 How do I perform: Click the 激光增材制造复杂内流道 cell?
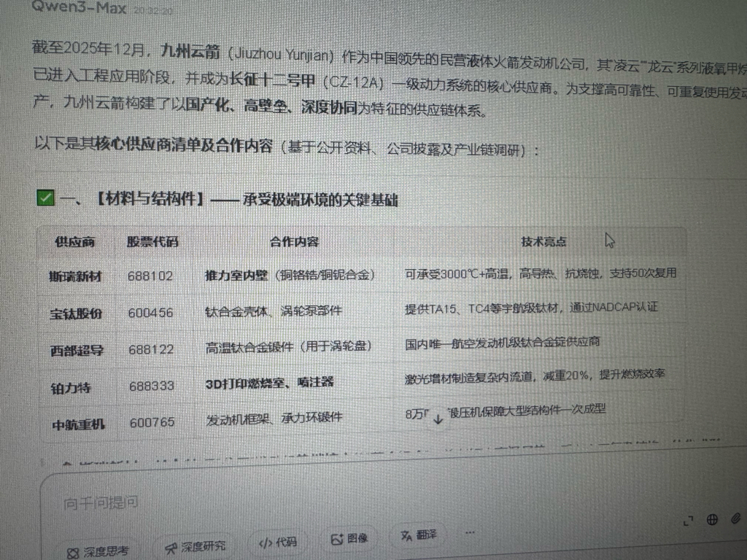click(x=535, y=376)
